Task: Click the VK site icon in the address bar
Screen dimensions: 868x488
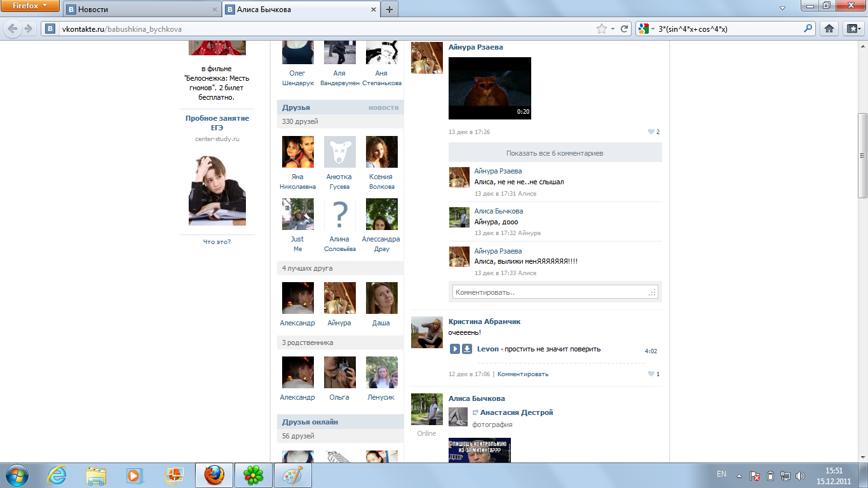Action: (x=50, y=29)
